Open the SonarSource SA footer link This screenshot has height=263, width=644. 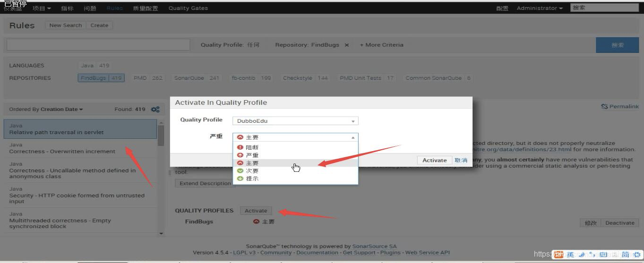coord(375,246)
